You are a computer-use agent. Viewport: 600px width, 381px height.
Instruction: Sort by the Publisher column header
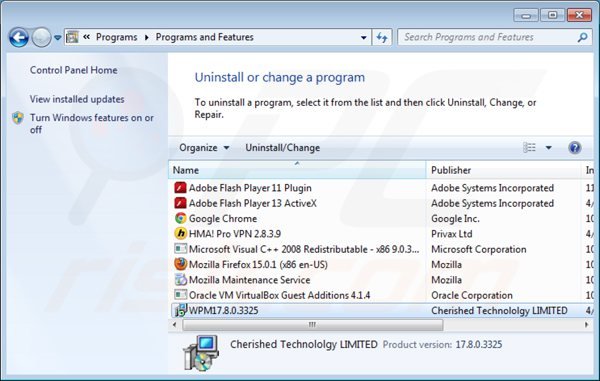504,170
